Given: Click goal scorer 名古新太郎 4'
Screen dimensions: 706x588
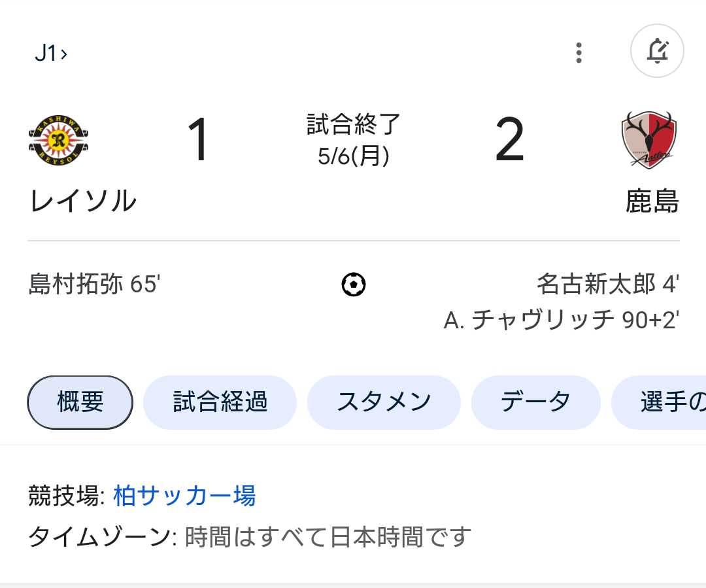Looking at the screenshot, I should point(607,285).
